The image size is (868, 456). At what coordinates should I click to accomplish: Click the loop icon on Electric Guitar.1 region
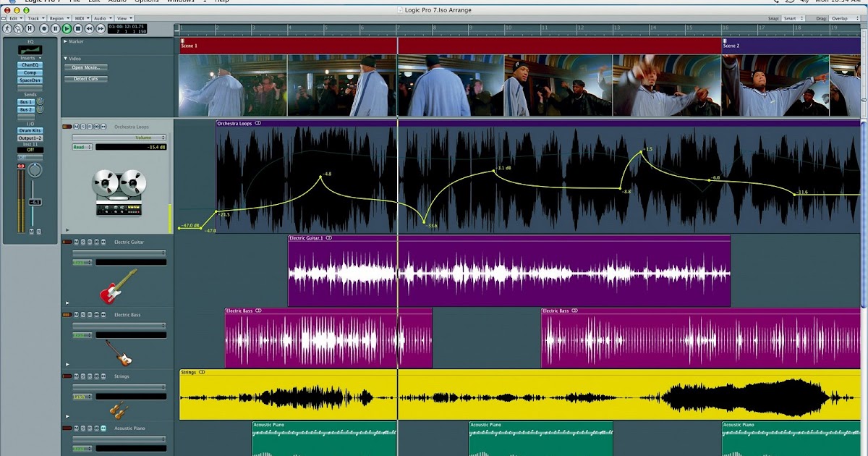tap(328, 237)
